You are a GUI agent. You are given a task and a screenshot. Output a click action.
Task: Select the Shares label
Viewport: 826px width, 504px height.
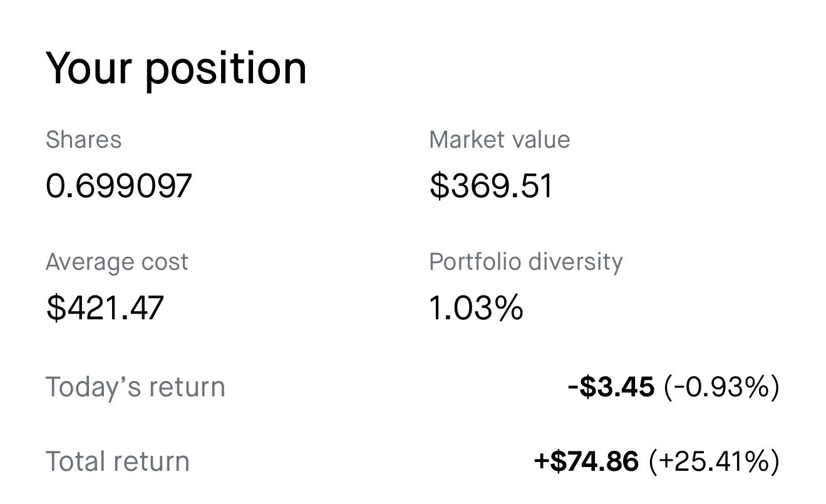[84, 139]
